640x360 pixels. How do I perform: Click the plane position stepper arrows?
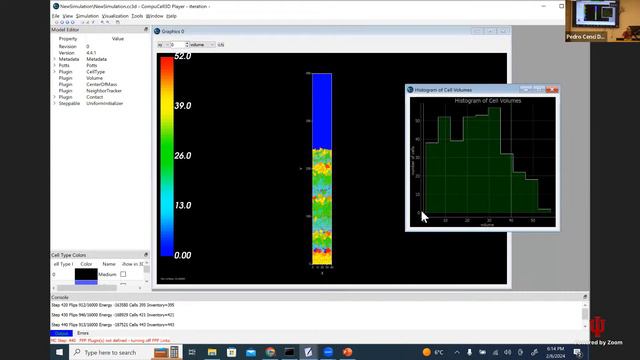click(x=187, y=44)
